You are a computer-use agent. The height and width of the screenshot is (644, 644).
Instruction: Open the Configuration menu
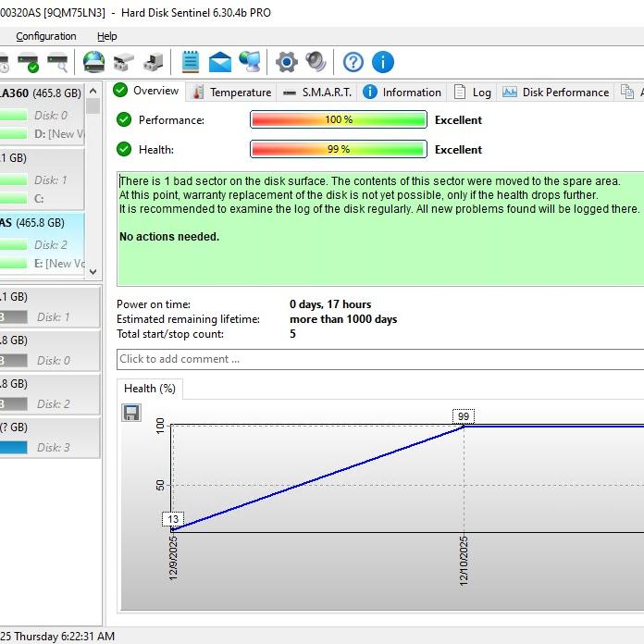(x=46, y=36)
